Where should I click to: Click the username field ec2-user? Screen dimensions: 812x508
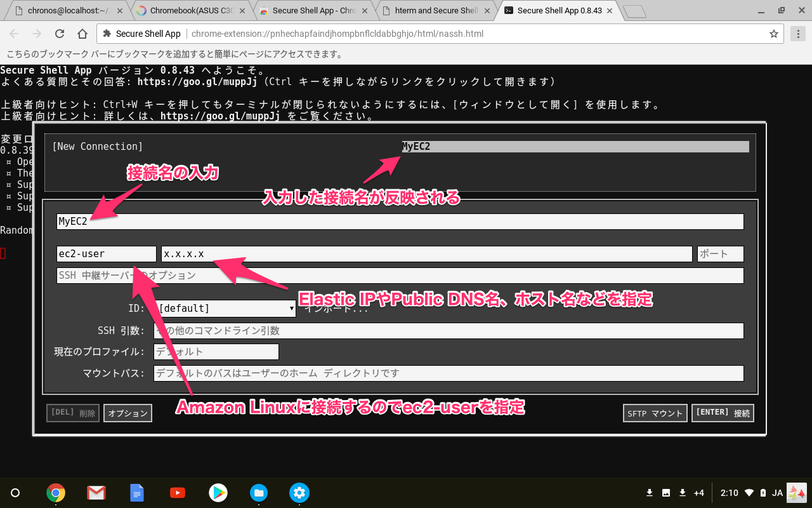tap(106, 254)
